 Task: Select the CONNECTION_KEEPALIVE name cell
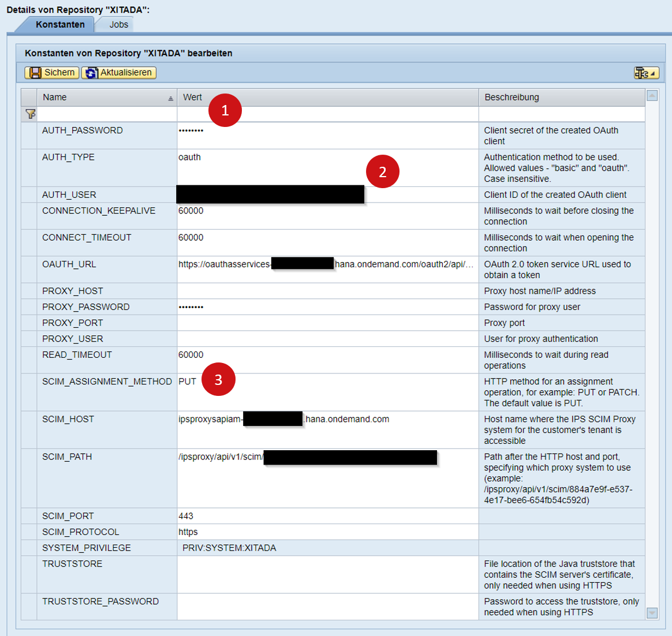pyautogui.click(x=107, y=216)
